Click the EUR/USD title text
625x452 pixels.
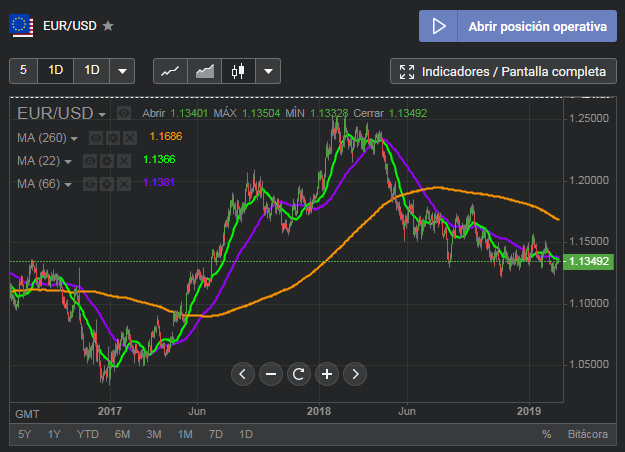(x=70, y=26)
